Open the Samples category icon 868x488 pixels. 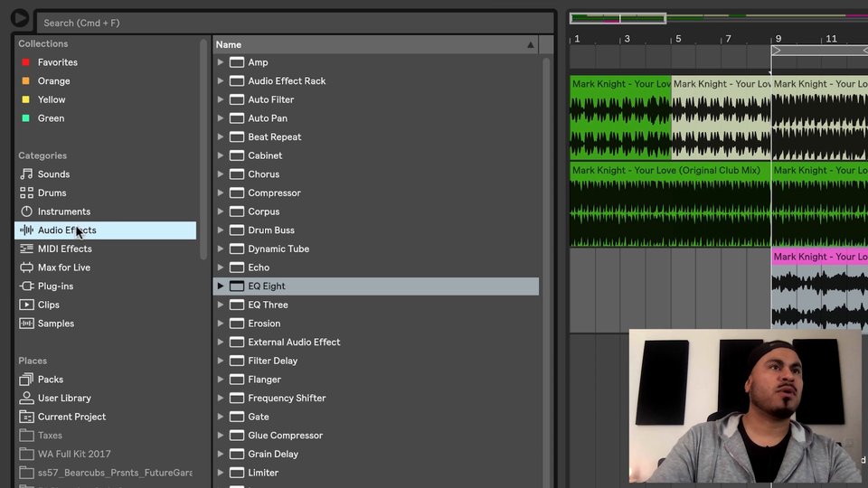pyautogui.click(x=26, y=324)
